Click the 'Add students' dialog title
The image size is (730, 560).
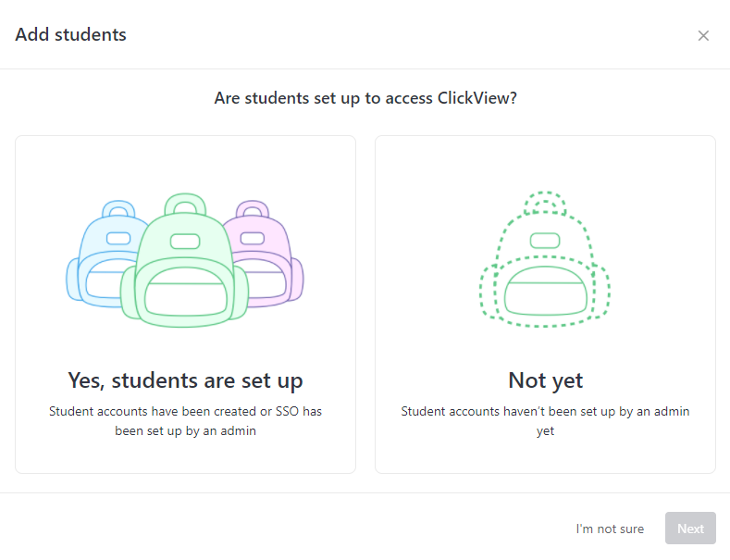tap(70, 35)
